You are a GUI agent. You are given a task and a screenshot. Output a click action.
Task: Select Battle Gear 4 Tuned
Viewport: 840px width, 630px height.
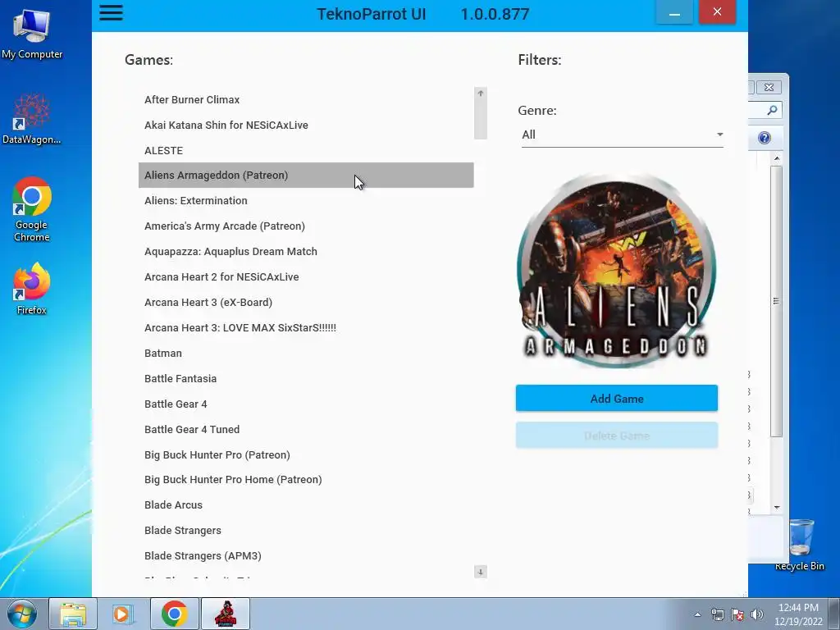tap(306, 430)
